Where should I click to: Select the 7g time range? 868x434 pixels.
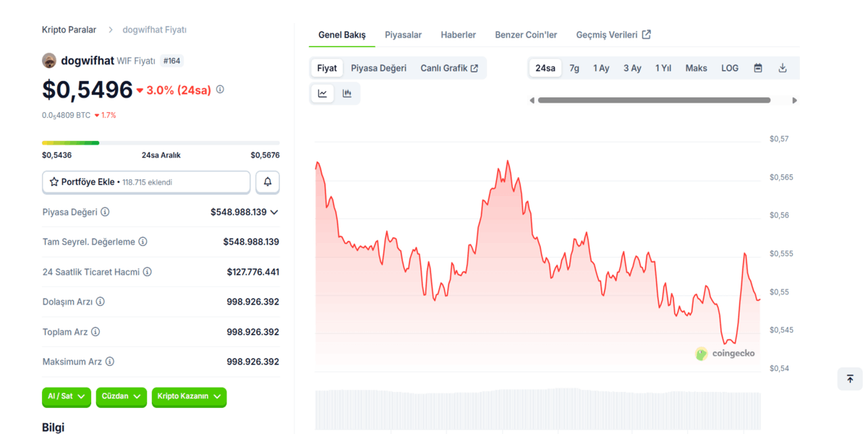[574, 68]
